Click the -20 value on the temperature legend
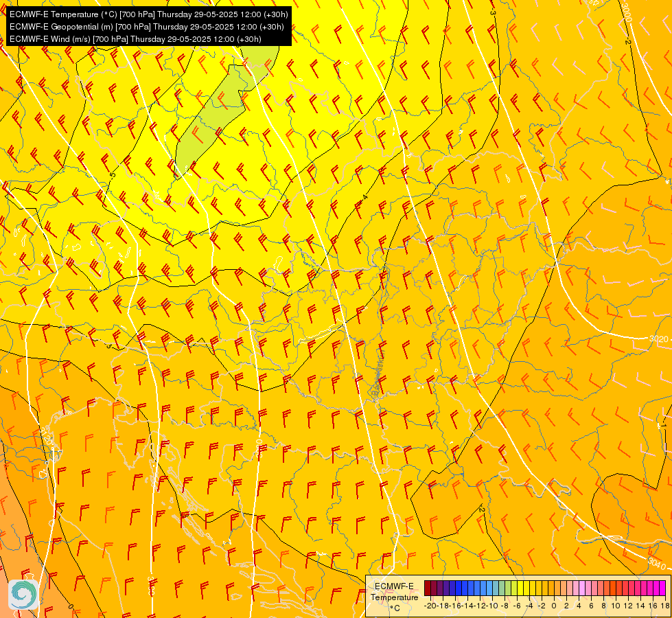The height and width of the screenshot is (618, 672). (x=430, y=606)
